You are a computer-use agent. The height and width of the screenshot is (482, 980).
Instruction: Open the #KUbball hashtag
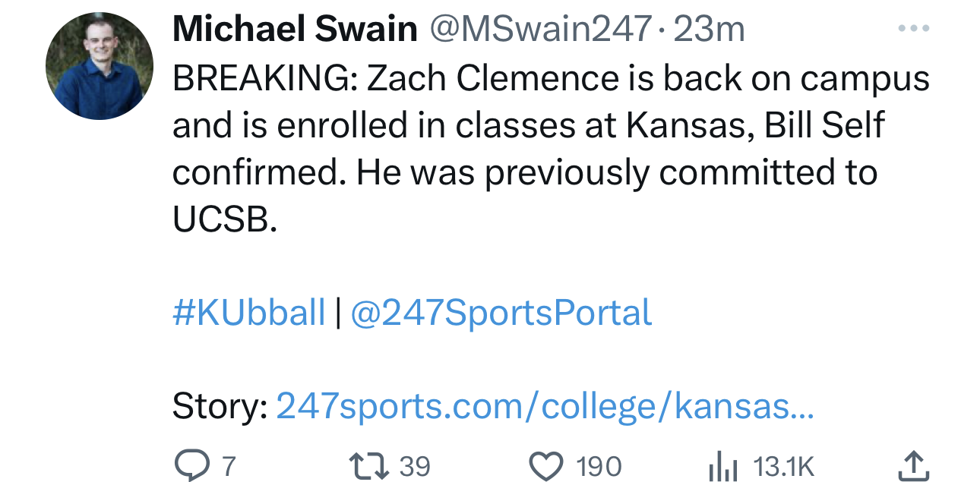[249, 313]
